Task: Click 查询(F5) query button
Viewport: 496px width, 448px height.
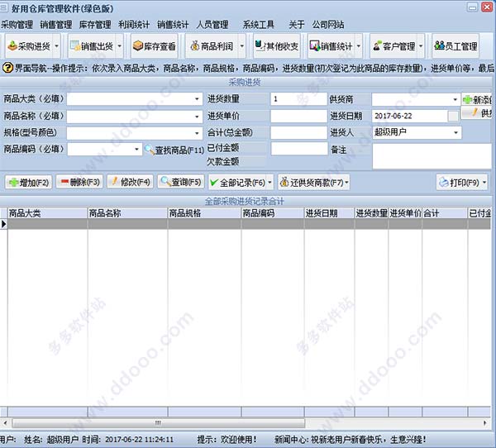Action: pyautogui.click(x=181, y=182)
